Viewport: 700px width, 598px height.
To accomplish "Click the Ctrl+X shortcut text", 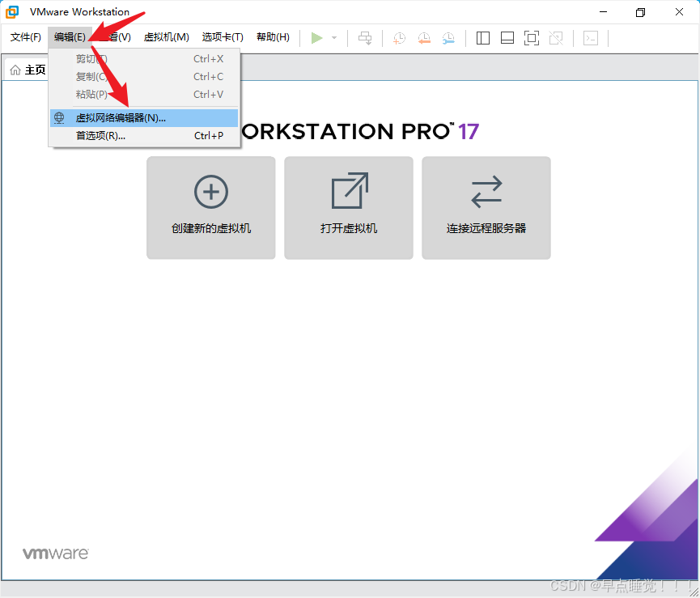I will click(209, 59).
